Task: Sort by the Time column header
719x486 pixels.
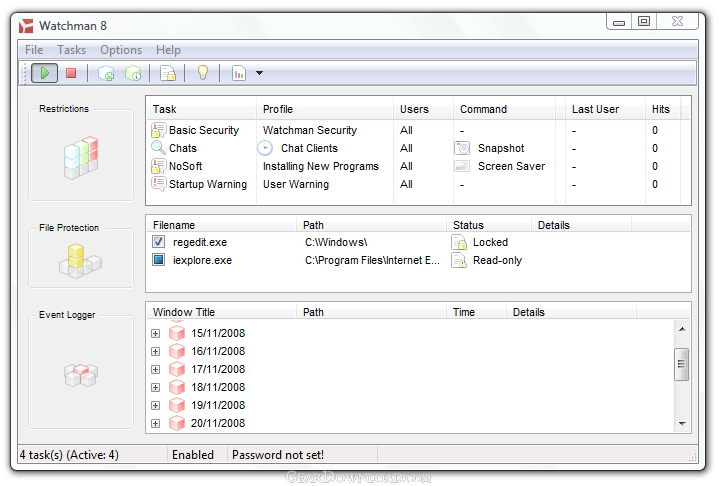Action: coord(476,312)
